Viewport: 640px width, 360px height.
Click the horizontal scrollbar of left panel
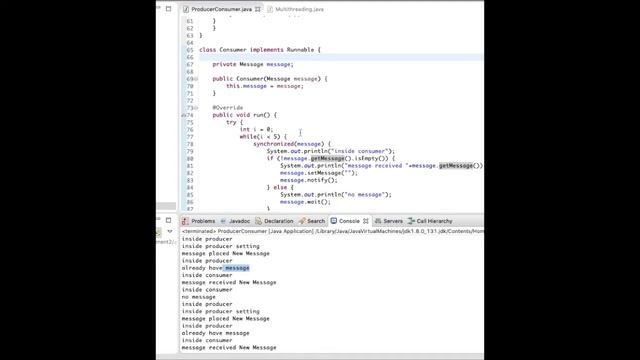(x=167, y=206)
